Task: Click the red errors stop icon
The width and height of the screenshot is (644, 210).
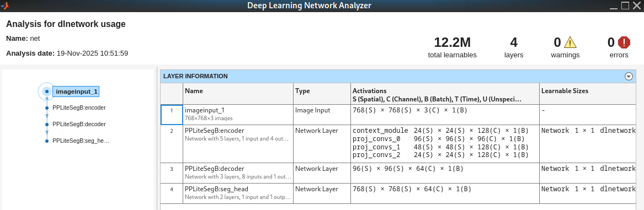Action: click(x=624, y=42)
